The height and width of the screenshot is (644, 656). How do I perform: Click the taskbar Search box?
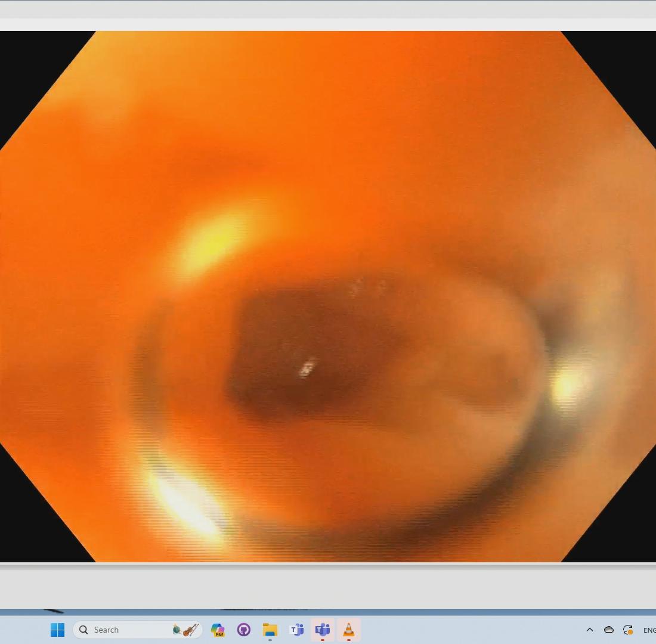(x=138, y=629)
